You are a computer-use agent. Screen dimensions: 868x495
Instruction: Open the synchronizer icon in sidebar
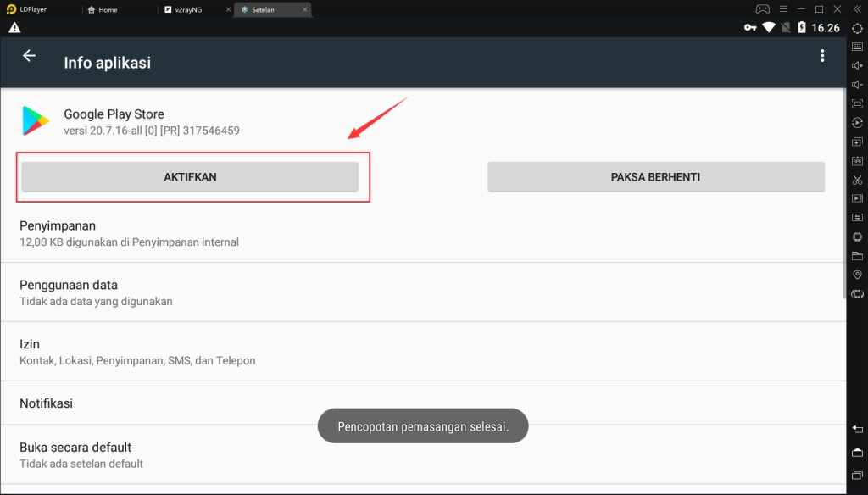pos(858,218)
